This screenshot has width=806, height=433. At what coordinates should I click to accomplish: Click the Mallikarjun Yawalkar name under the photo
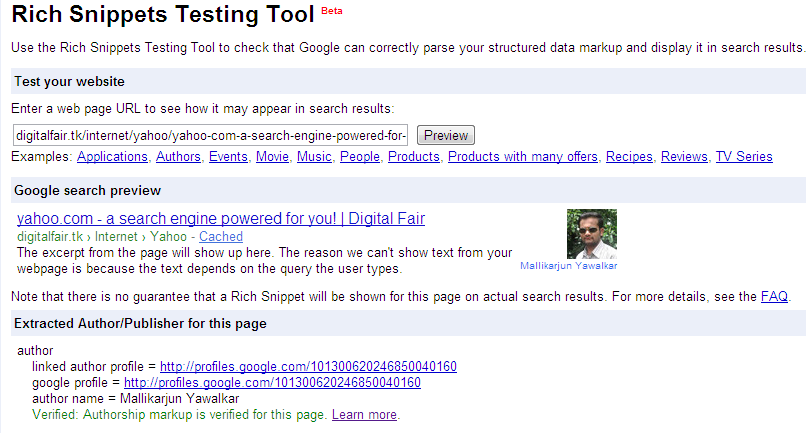(x=569, y=266)
